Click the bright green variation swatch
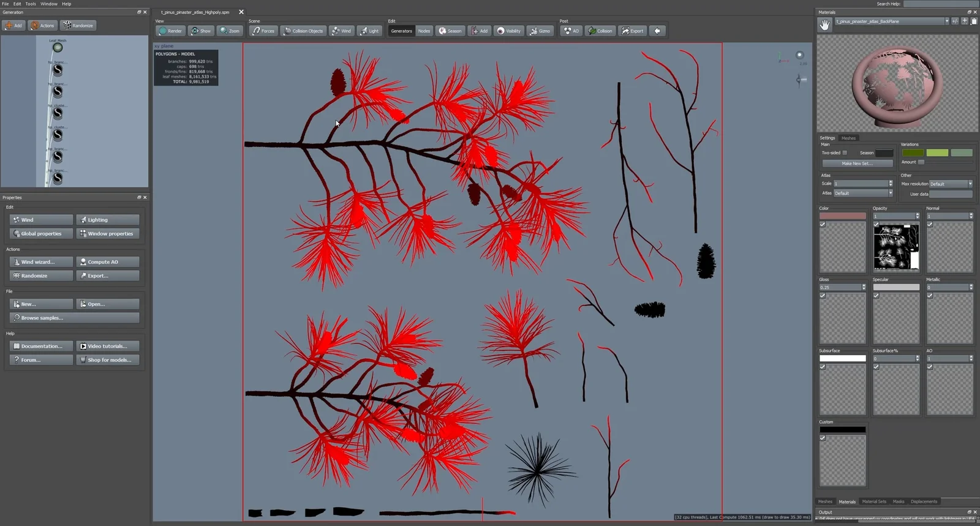The width and height of the screenshot is (980, 526). click(x=937, y=152)
